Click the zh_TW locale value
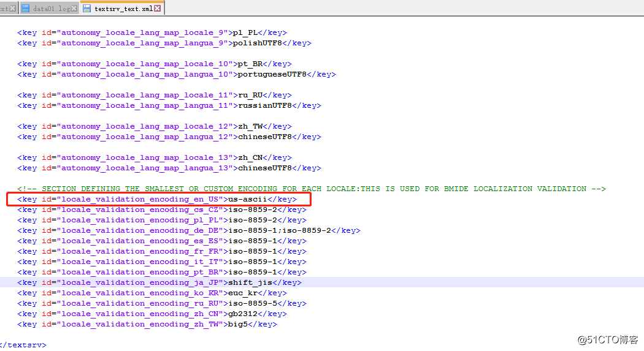This screenshot has height=351, width=644. click(x=250, y=126)
